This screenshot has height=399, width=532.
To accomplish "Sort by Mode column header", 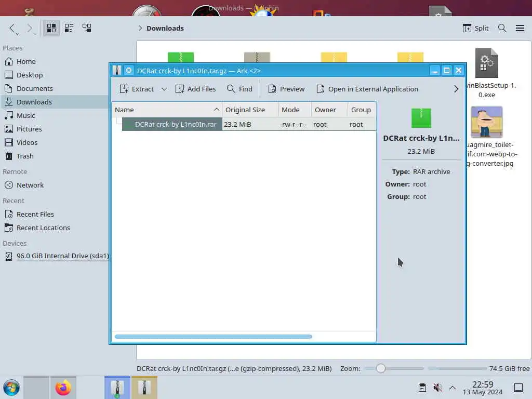I will (295, 110).
